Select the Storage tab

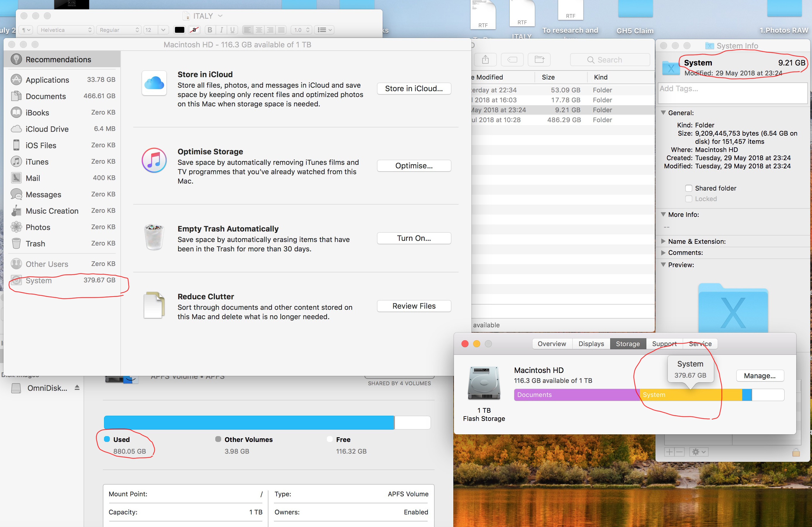628,344
